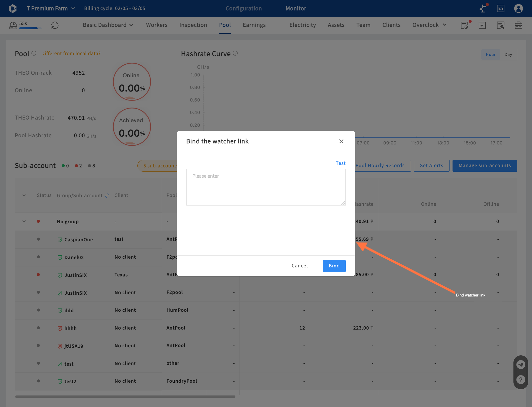Open the T Premium Farm dropdown
This screenshot has width=532, height=407.
pyautogui.click(x=51, y=8)
